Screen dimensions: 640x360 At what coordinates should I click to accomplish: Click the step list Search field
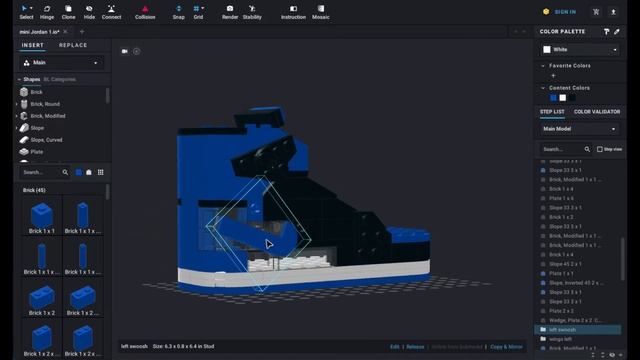point(562,149)
